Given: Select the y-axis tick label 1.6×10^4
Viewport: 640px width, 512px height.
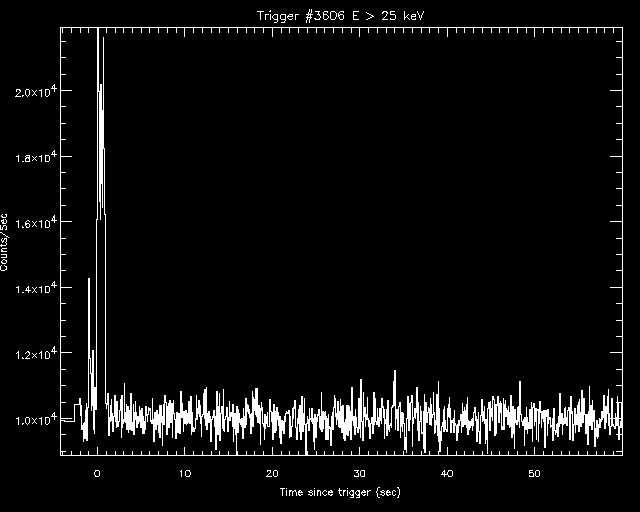Looking at the screenshot, I should [36, 223].
